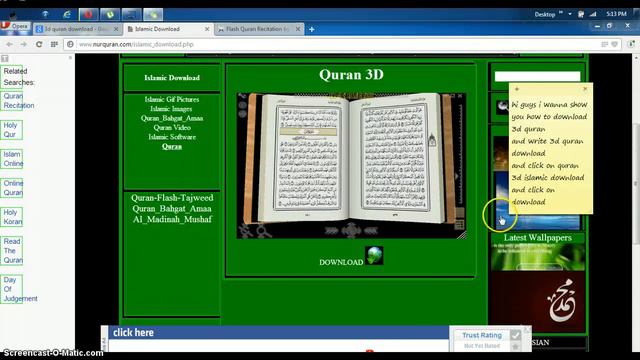Go back with the browser back arrow
The image size is (640, 360).
9,44
